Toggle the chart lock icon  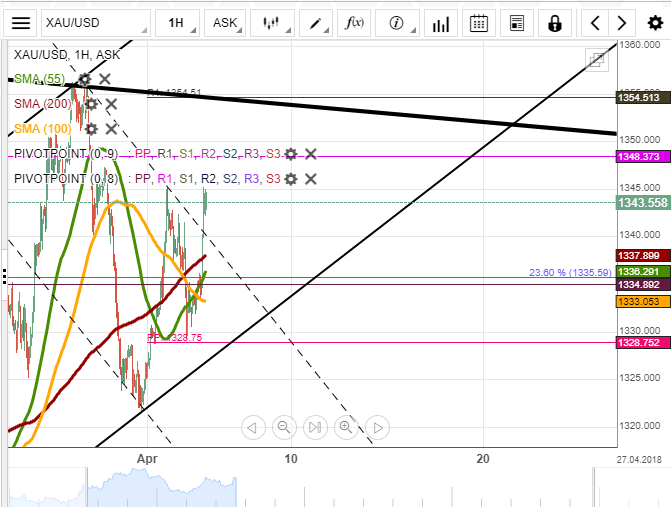[555, 23]
